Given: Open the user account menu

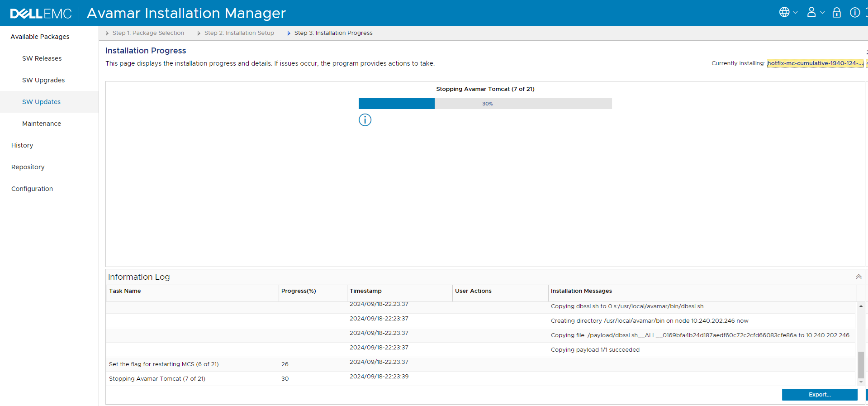Looking at the screenshot, I should point(815,13).
